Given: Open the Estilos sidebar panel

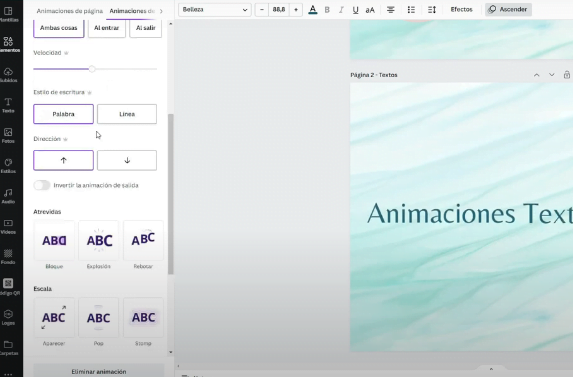Looking at the screenshot, I should [x=8, y=165].
